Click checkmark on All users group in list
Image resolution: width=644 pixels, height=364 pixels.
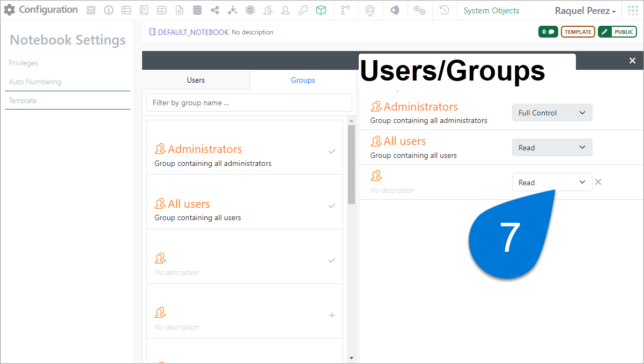pyautogui.click(x=332, y=206)
